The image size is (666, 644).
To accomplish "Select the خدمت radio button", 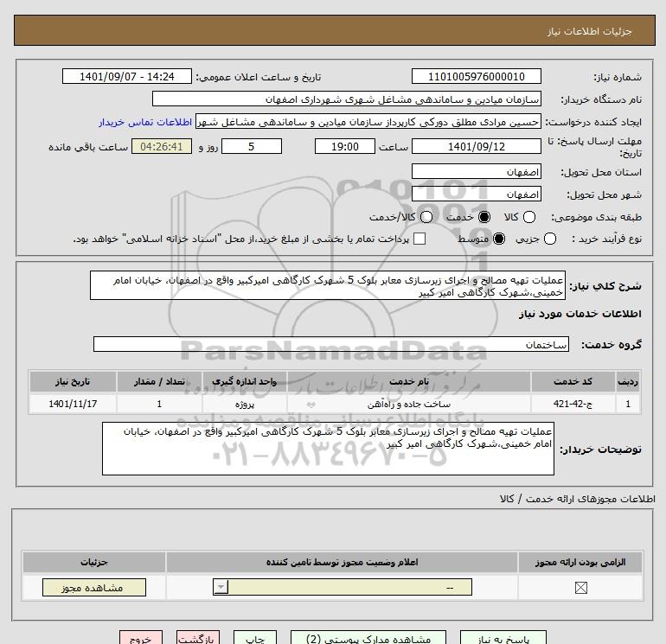I will pos(483,217).
